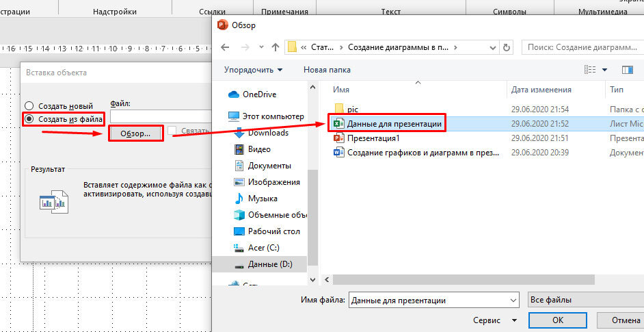Open Downloads folder in sidebar
This screenshot has height=332, width=644.
268,133
